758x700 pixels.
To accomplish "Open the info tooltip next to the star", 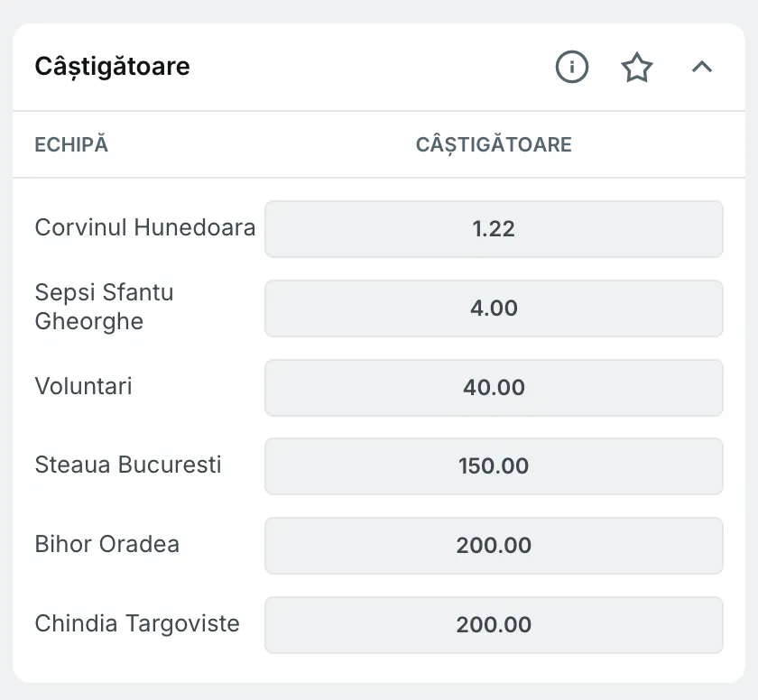I will (571, 67).
